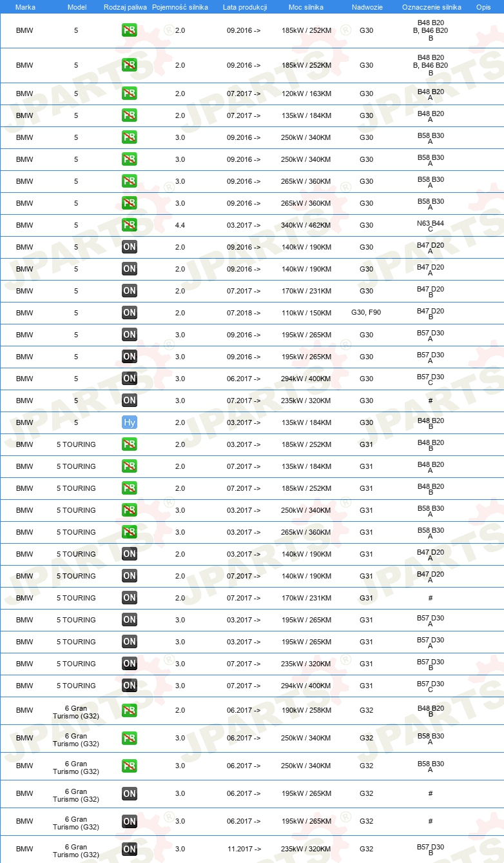The width and height of the screenshot is (504, 863).
Task: Select the 340kW / 462KM power cell
Action: tap(306, 225)
